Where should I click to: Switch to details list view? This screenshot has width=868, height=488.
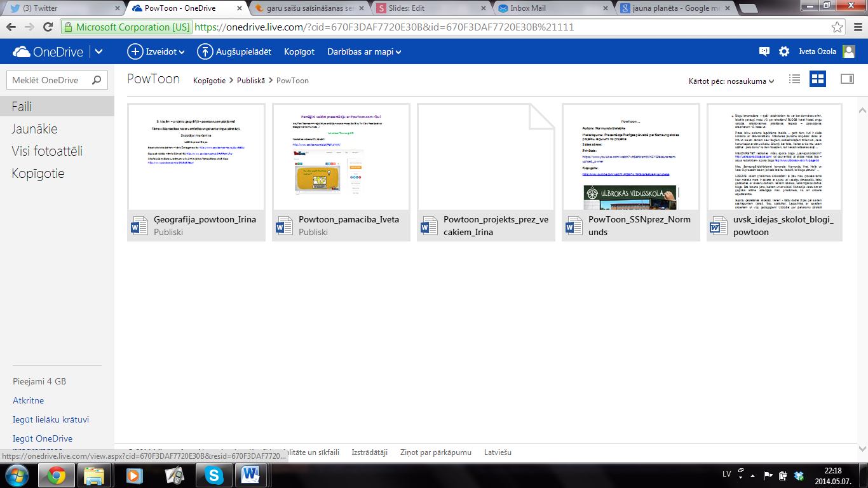point(794,79)
